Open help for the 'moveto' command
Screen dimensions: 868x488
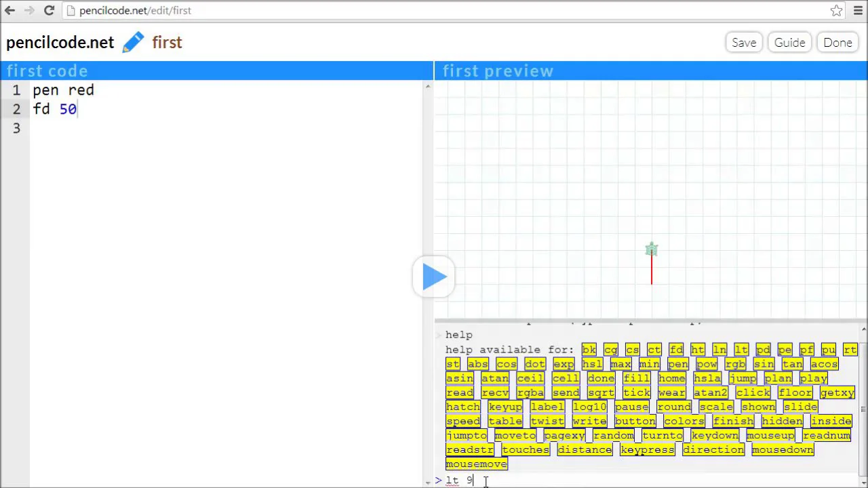coord(515,435)
